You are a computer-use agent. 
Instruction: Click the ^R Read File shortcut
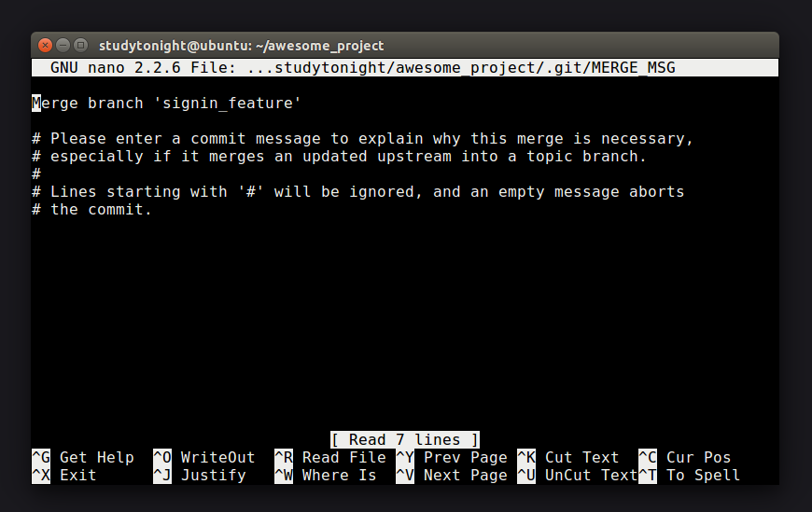[330, 458]
